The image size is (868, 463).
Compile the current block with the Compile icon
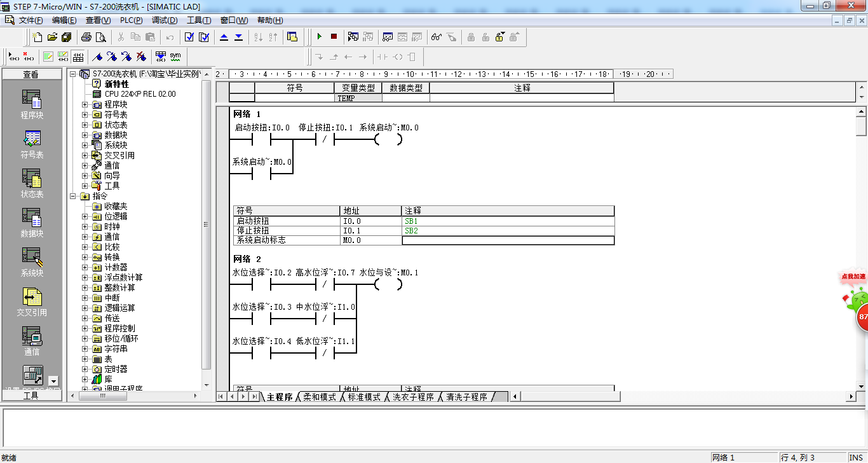pyautogui.click(x=189, y=37)
